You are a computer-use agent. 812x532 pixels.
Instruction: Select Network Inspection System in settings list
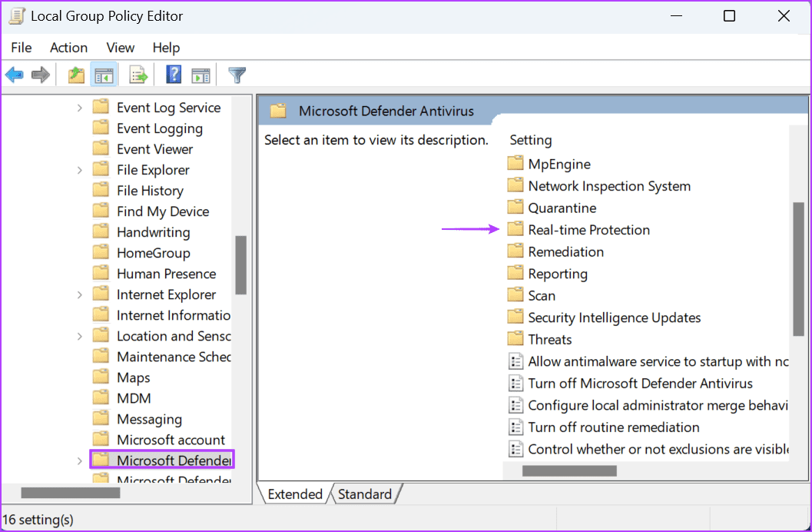click(x=609, y=186)
